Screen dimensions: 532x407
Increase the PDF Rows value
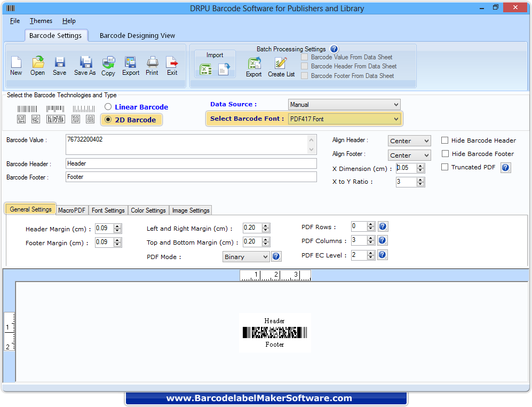point(371,224)
